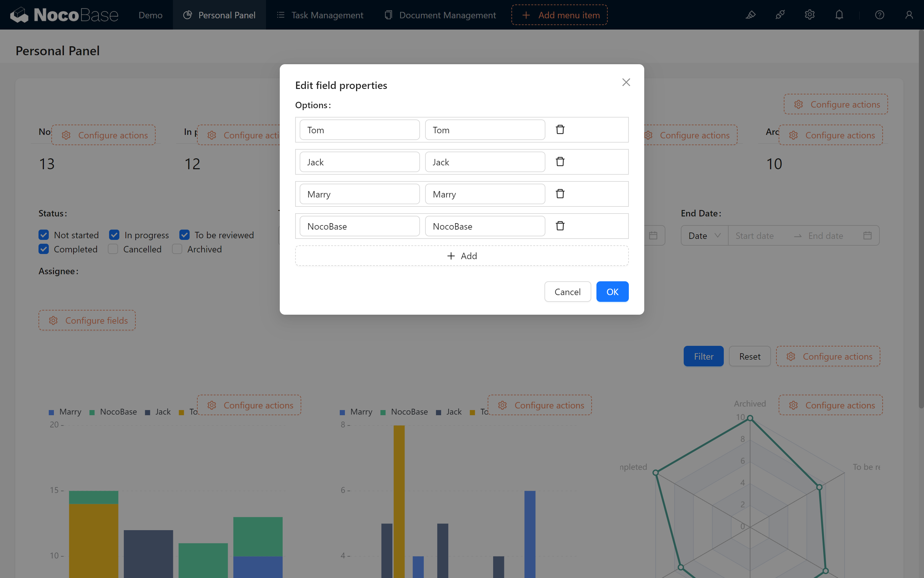Uncheck the In progress status checkbox
The height and width of the screenshot is (578, 924).
pyautogui.click(x=114, y=235)
